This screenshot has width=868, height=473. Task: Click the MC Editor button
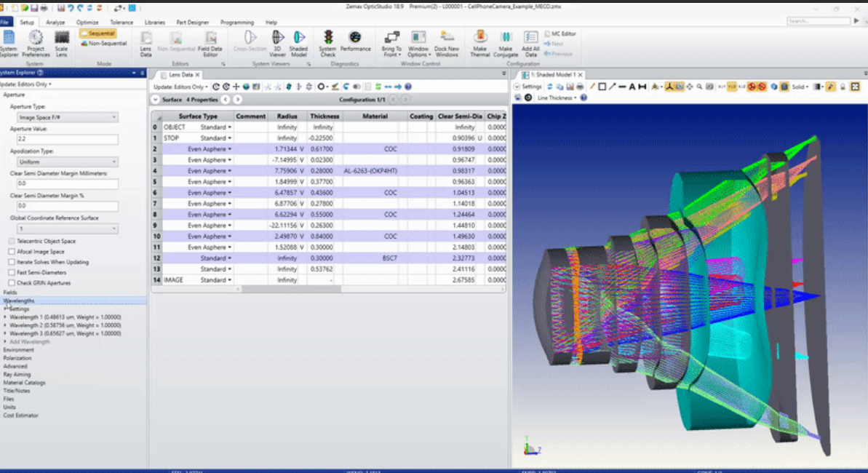tap(560, 33)
